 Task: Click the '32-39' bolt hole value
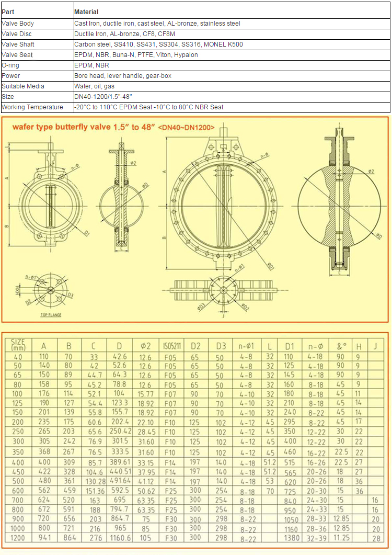coord(317,538)
